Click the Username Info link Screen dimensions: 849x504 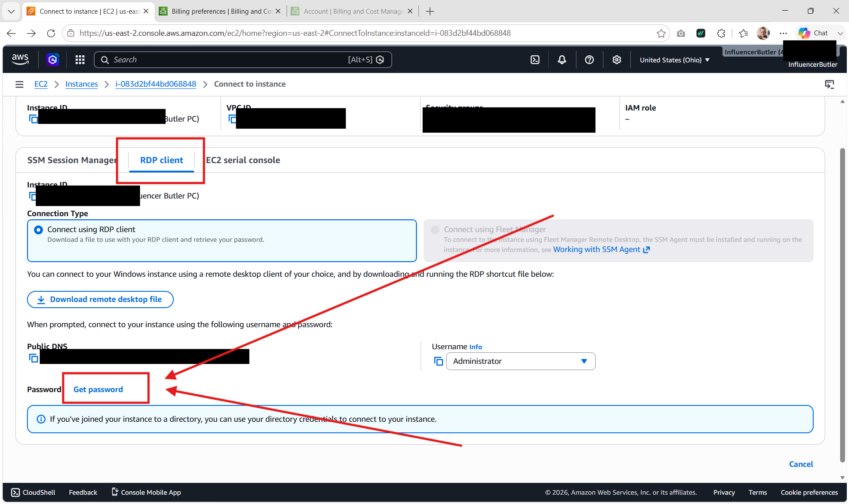(x=476, y=347)
